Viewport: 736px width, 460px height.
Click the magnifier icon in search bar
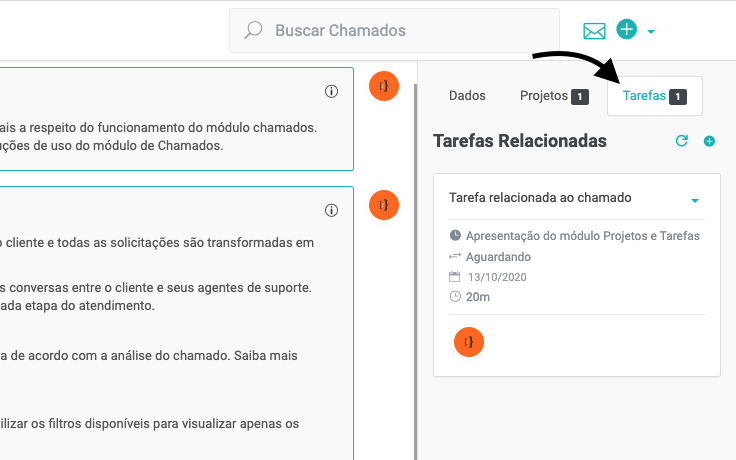(x=254, y=31)
